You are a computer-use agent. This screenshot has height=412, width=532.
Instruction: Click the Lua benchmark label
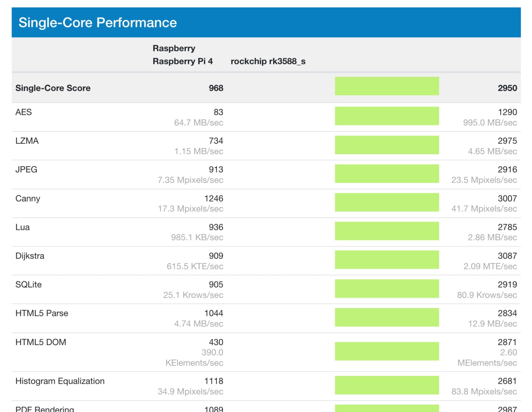tap(22, 227)
